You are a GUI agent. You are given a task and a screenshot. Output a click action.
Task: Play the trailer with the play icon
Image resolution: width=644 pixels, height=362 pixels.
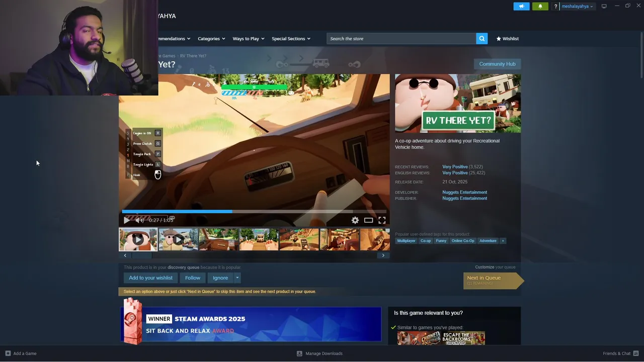[x=126, y=220]
